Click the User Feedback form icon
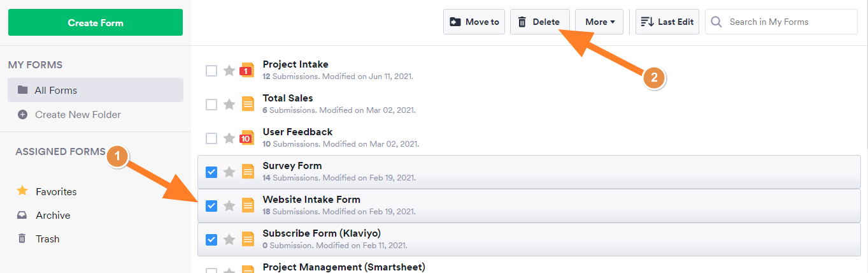 [247, 138]
